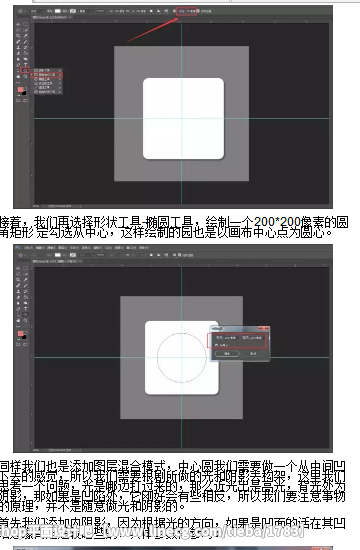The height and width of the screenshot is (550, 360).
Task: Select History Brush tool in ellipse-dialog screenshot
Action: 26,291
